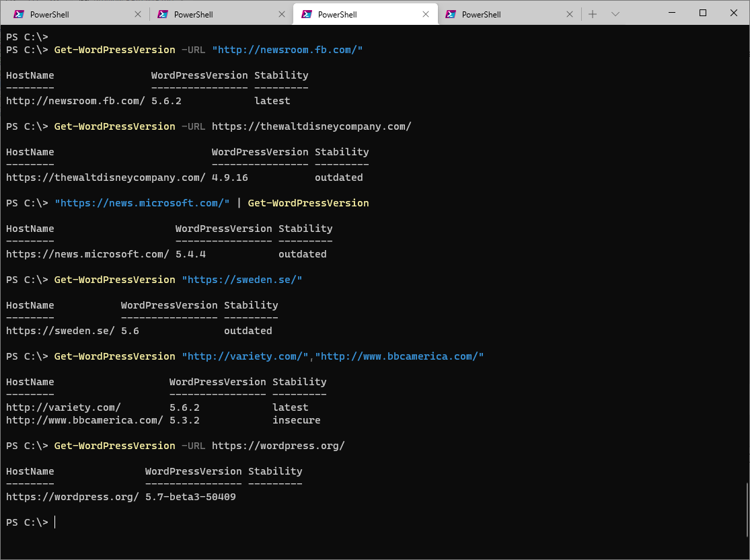The image size is (750, 560).
Task: Close the Windows Terminal window
Action: 734,13
